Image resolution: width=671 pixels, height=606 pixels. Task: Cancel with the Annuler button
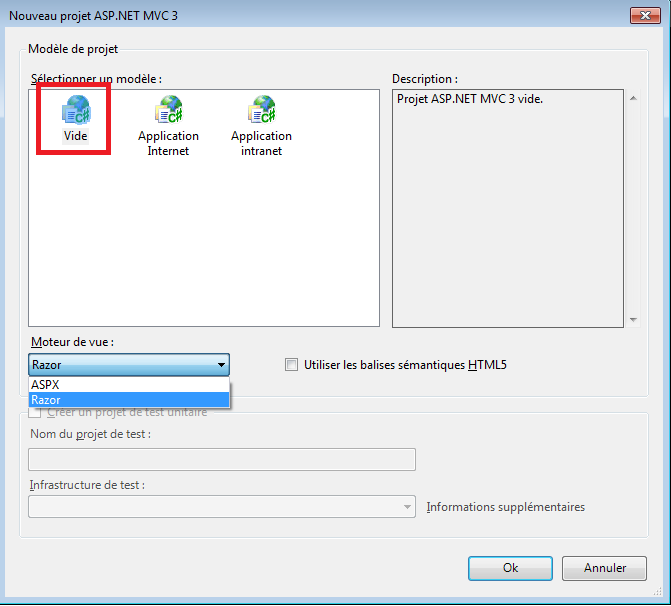(604, 568)
